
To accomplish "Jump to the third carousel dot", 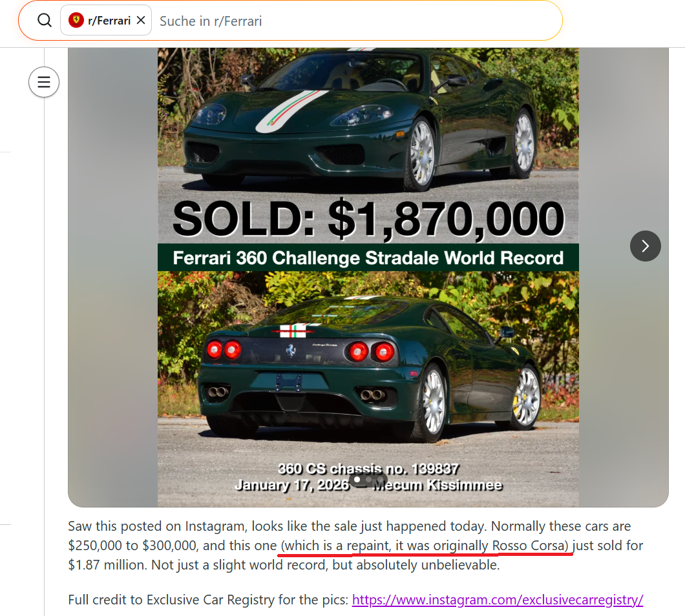I will (x=379, y=479).
